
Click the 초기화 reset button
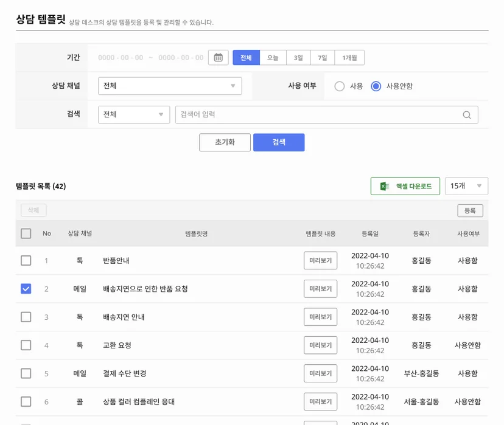tap(225, 142)
